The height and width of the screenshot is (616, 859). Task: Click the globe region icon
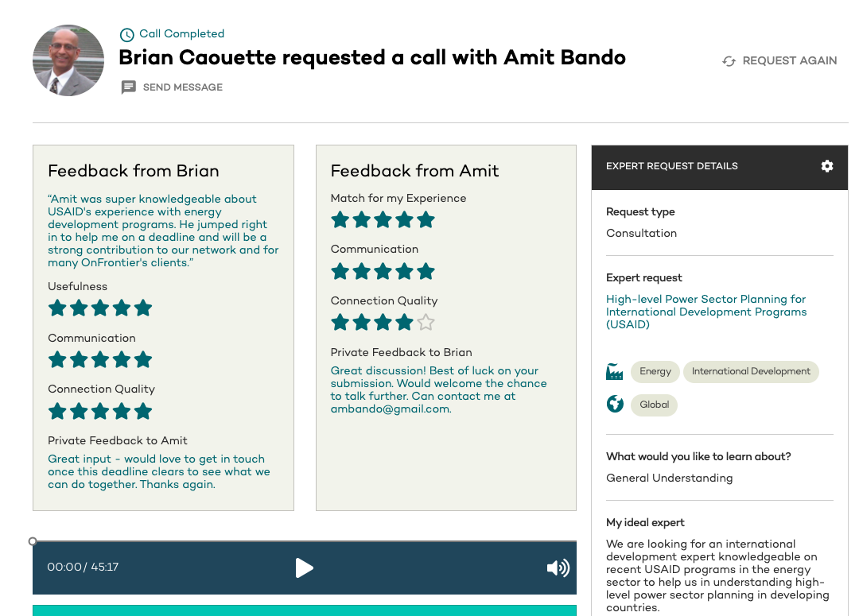click(615, 404)
